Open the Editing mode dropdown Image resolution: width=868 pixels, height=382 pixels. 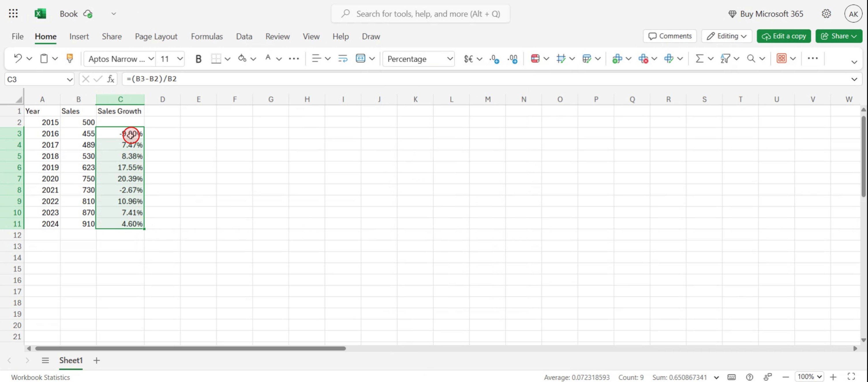coord(727,36)
